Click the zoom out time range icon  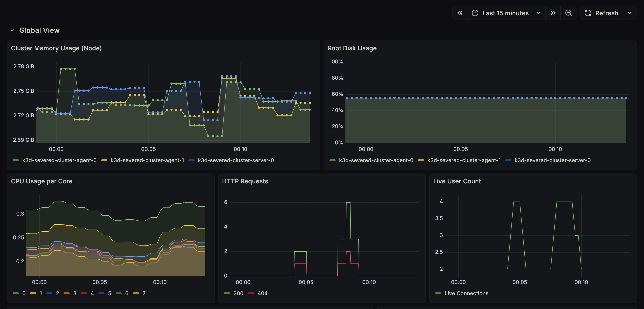(568, 13)
